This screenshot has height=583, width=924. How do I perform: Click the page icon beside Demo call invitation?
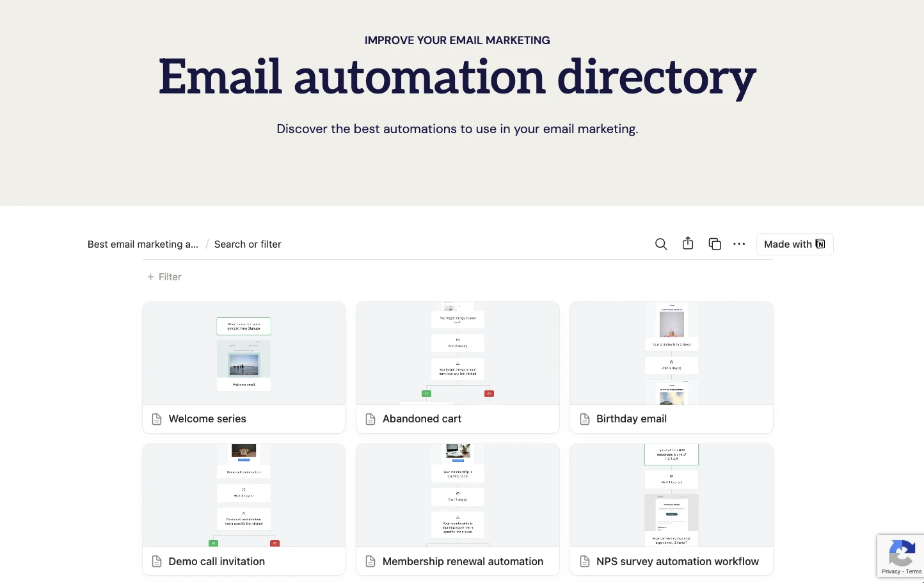(x=157, y=561)
